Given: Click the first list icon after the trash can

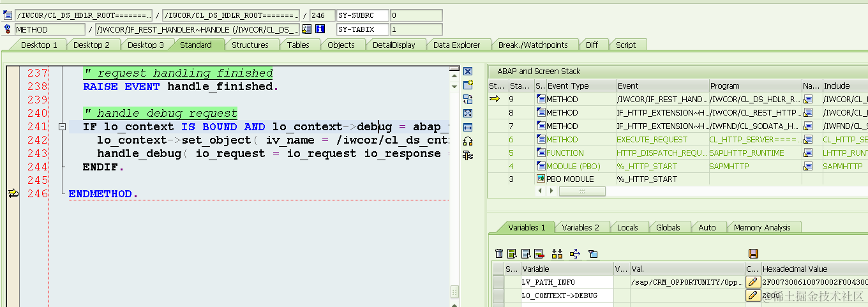Looking at the screenshot, I should (512, 254).
